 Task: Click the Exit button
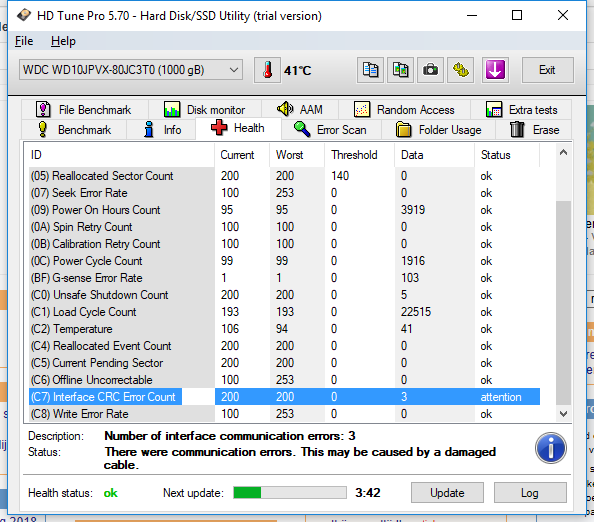pos(547,70)
